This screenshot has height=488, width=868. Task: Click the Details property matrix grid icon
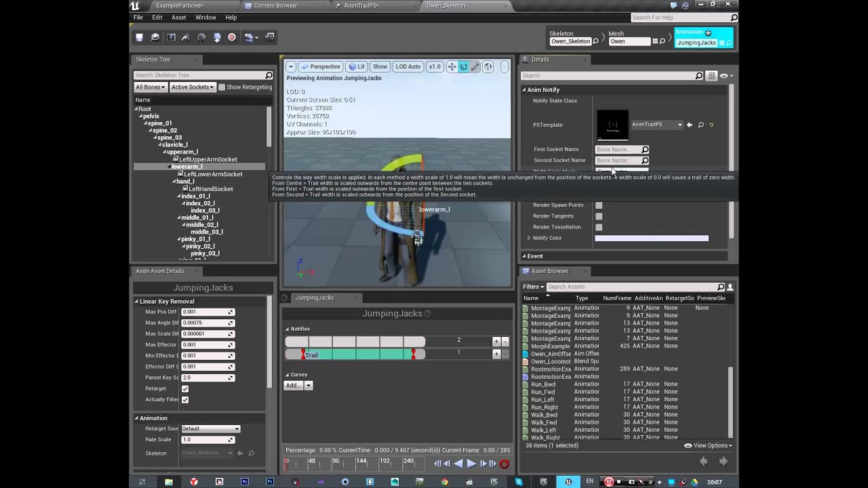711,76
